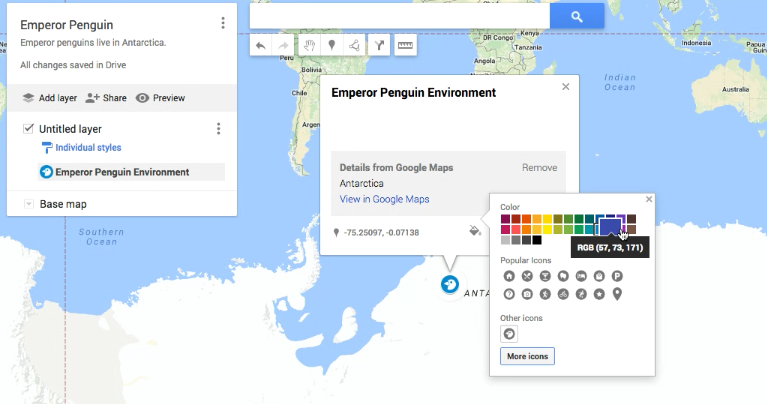Pick the coral red color swatch
The image size is (767, 404).
[516, 229]
